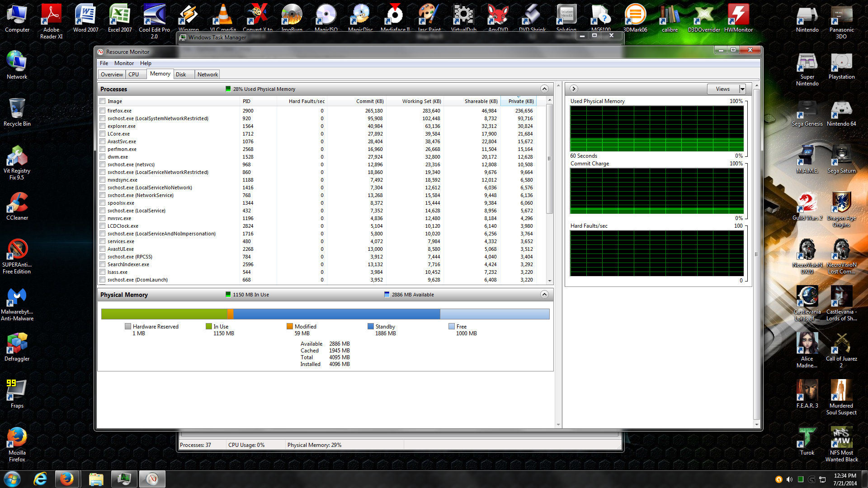Click the Windows Start orb
868x488 pixels.
(x=12, y=479)
